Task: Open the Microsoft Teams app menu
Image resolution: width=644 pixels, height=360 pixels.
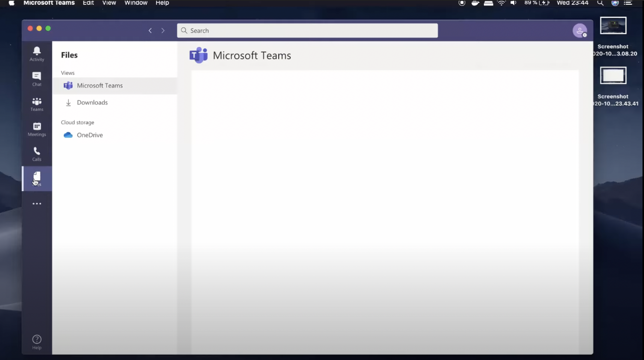Action: pyautogui.click(x=49, y=3)
